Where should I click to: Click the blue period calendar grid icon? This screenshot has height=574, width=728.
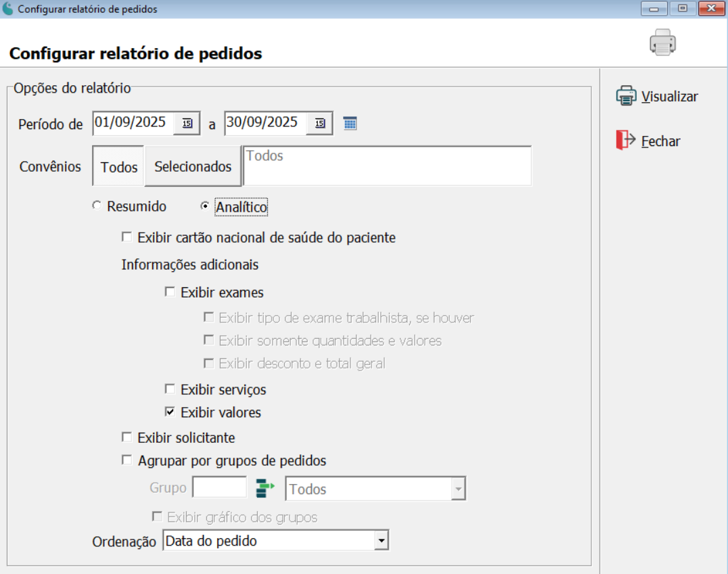tap(350, 124)
